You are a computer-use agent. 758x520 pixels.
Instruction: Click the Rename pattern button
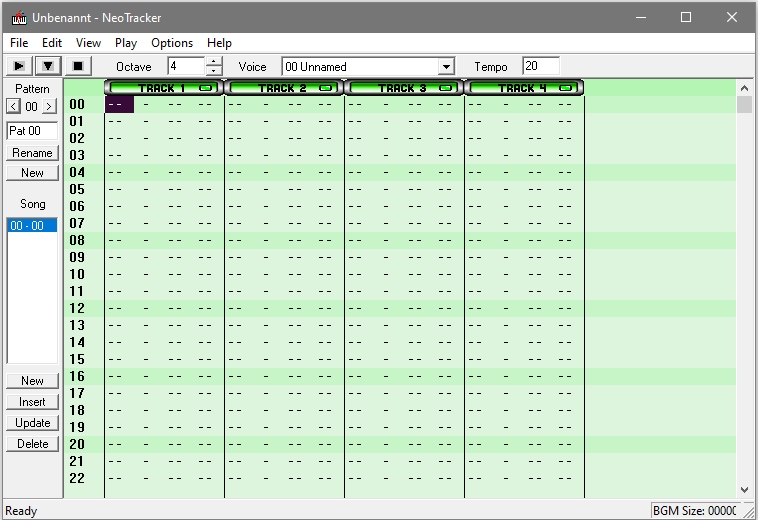click(x=32, y=153)
